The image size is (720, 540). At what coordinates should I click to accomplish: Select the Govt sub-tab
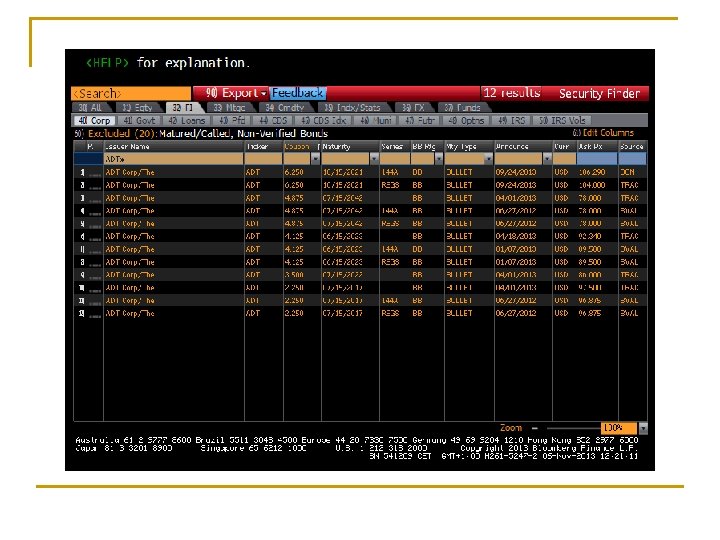140,120
